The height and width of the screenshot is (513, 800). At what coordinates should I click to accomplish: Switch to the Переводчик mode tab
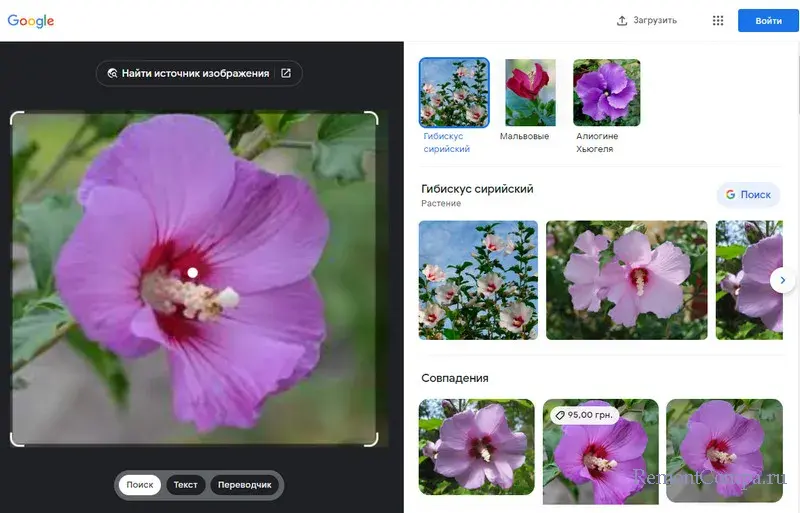pyautogui.click(x=245, y=485)
